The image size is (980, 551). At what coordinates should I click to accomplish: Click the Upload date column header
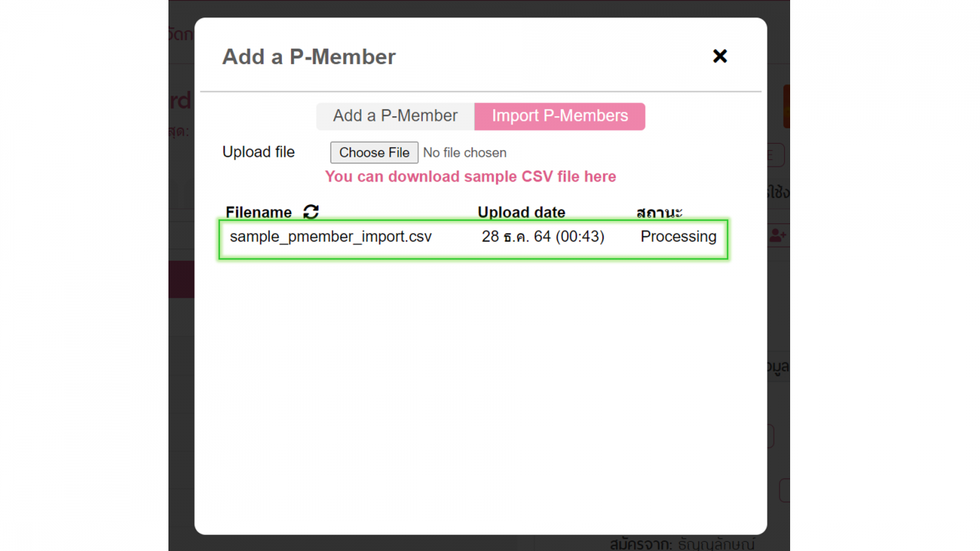(x=521, y=212)
